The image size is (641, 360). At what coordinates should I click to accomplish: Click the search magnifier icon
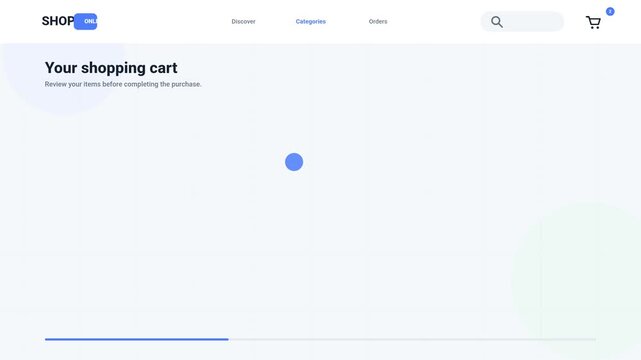[x=497, y=22]
